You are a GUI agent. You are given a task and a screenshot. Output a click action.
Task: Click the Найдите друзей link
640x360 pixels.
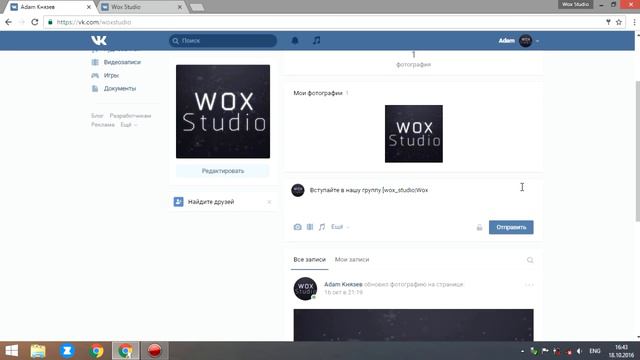click(211, 202)
